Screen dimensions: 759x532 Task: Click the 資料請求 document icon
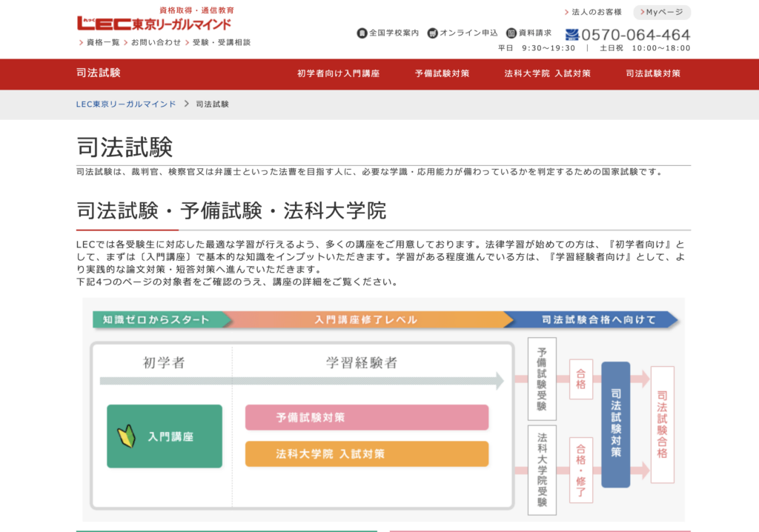tap(511, 33)
